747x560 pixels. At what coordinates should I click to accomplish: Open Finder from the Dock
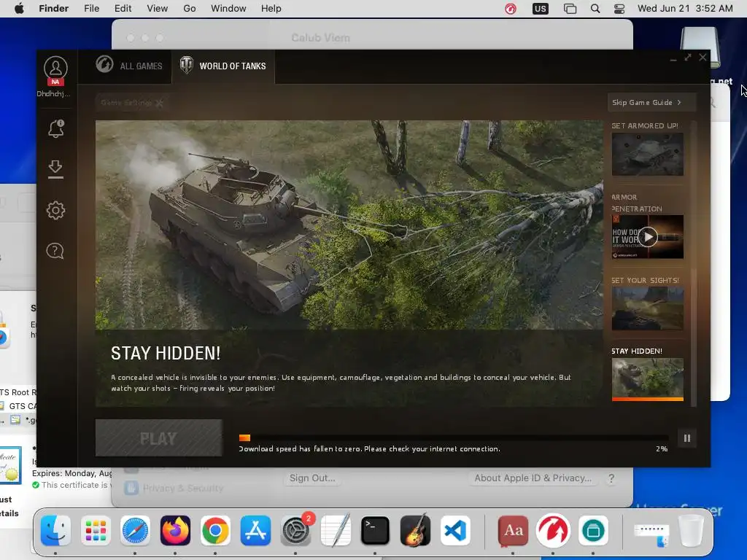(x=55, y=530)
